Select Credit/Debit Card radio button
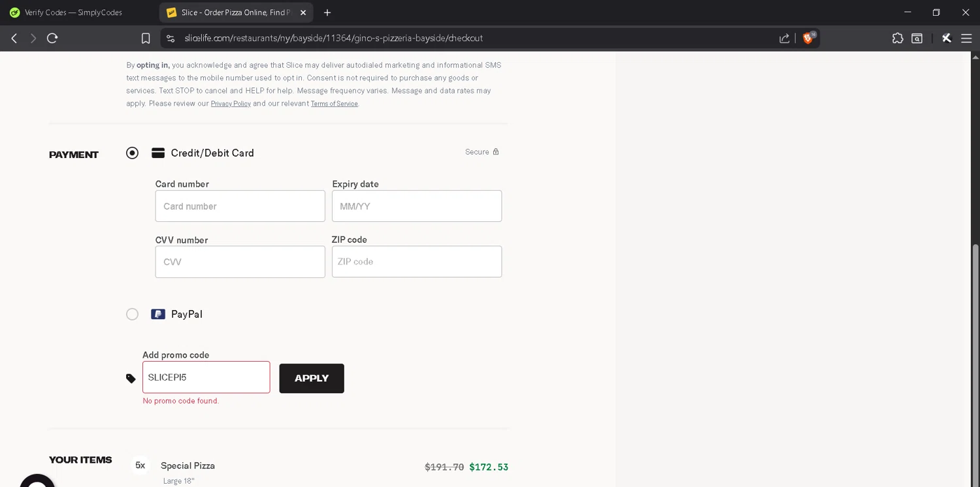 tap(132, 153)
